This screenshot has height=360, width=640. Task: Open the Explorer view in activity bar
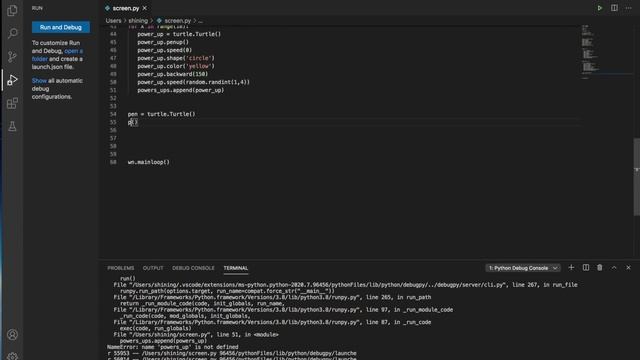click(12, 10)
